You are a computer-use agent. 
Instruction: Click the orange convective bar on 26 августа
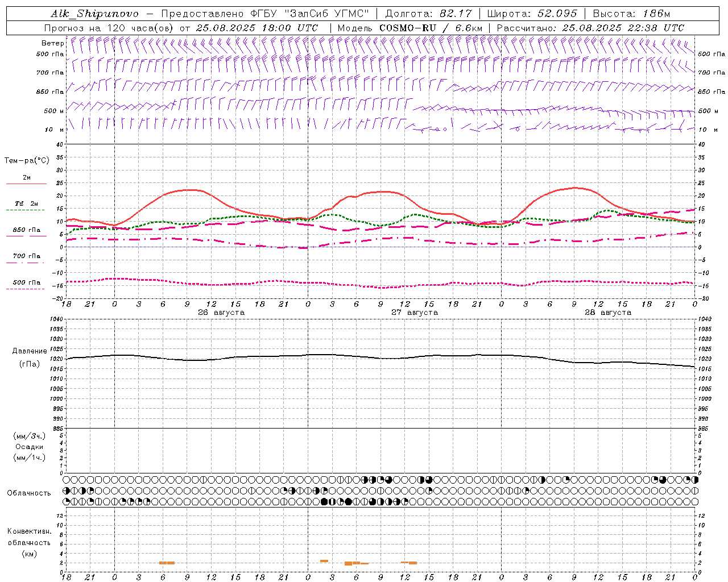tap(167, 563)
